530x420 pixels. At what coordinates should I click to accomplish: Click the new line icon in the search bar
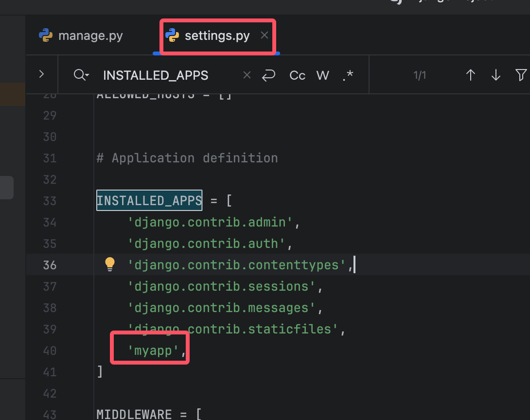click(x=268, y=75)
